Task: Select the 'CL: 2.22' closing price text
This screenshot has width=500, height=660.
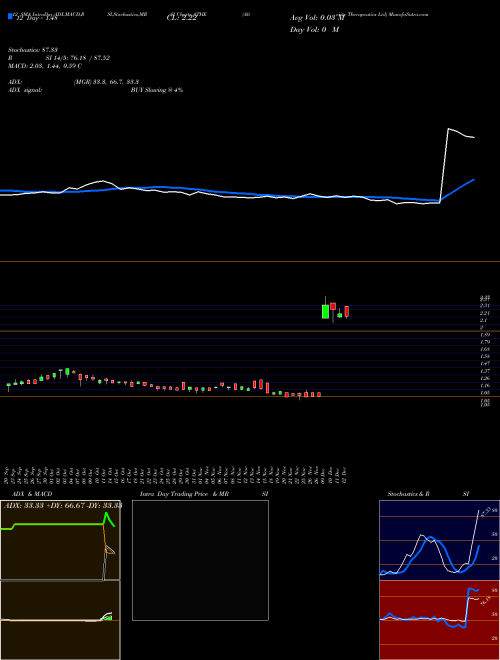Action: point(181,18)
